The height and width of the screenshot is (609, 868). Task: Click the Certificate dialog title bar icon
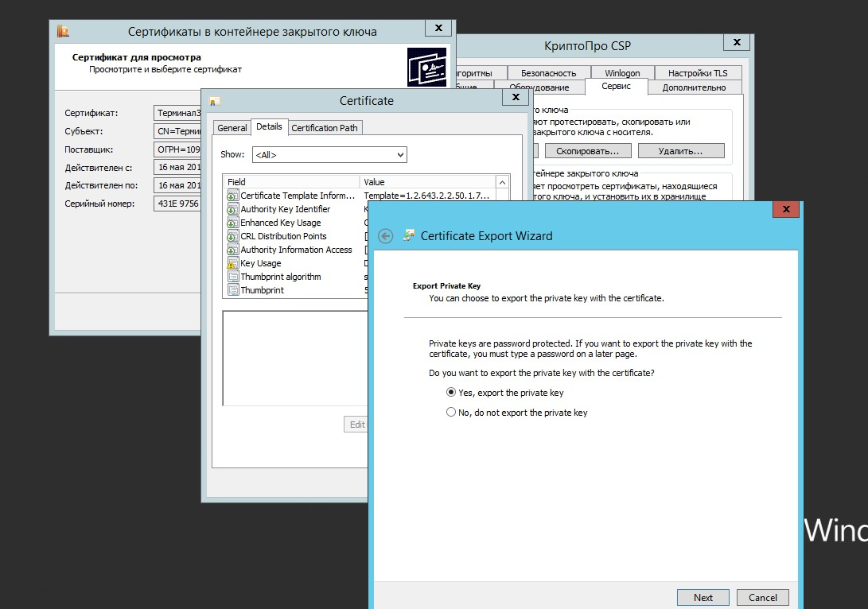point(215,101)
